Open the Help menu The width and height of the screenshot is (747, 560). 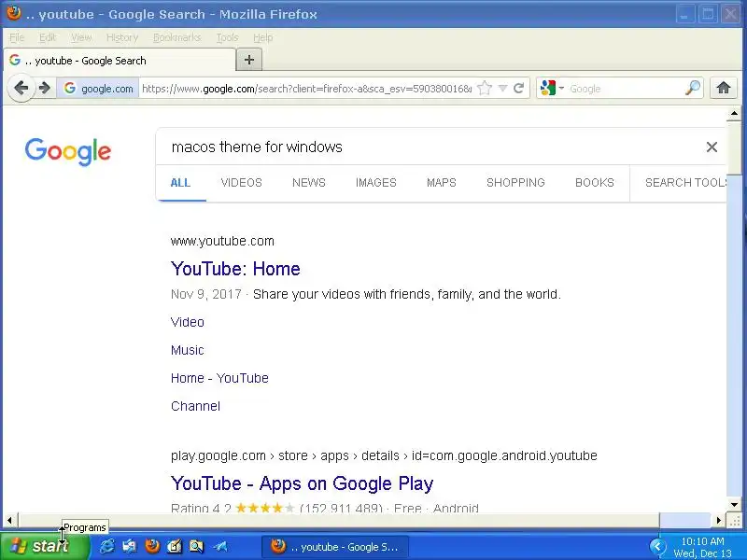click(x=263, y=37)
